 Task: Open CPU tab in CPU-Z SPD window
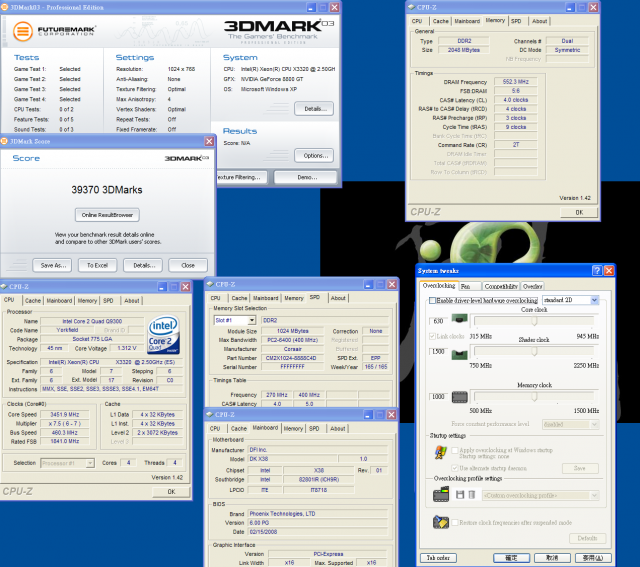coord(216,298)
